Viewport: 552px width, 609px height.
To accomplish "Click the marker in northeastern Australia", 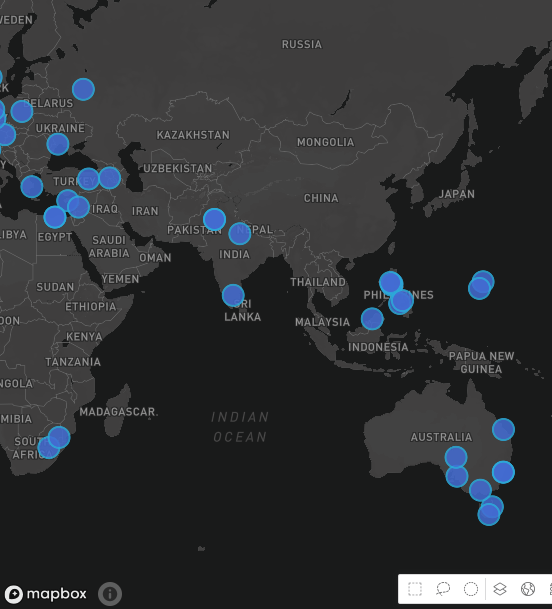I will (x=503, y=429).
